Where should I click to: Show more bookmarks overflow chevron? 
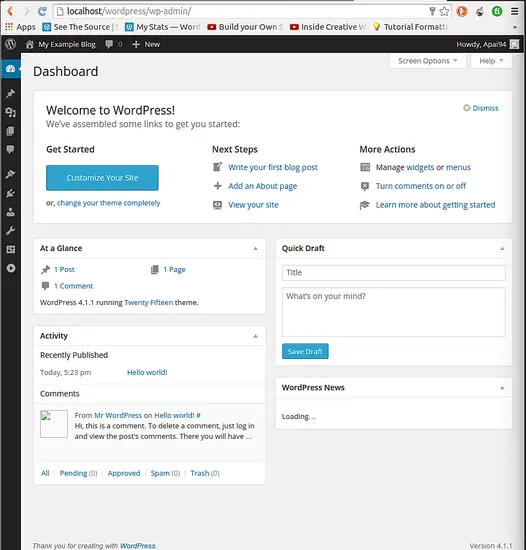tap(514, 27)
